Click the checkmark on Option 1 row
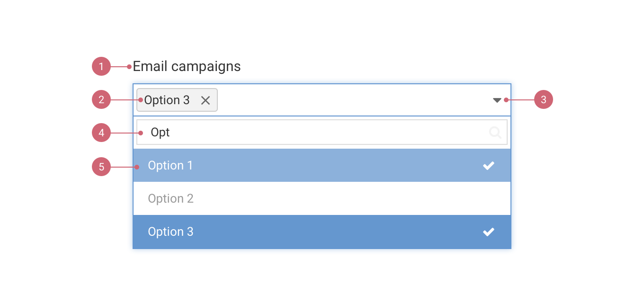This screenshot has width=644, height=303. (488, 165)
